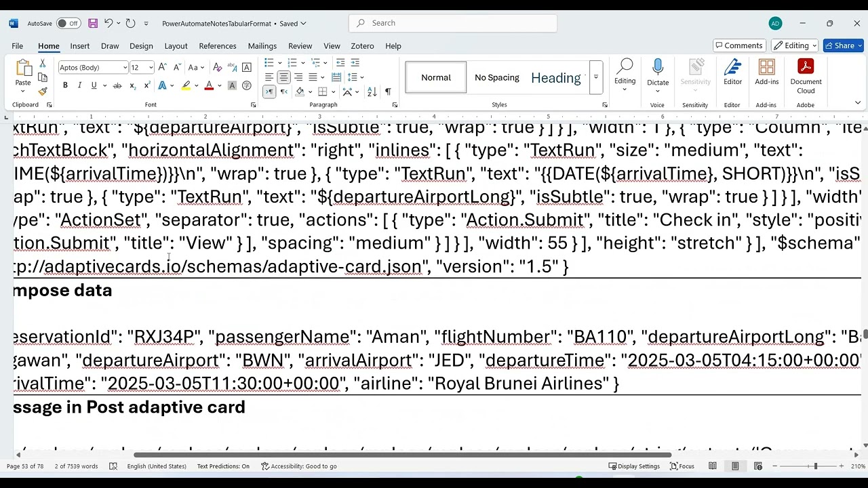Switch to the References tab

tap(218, 45)
